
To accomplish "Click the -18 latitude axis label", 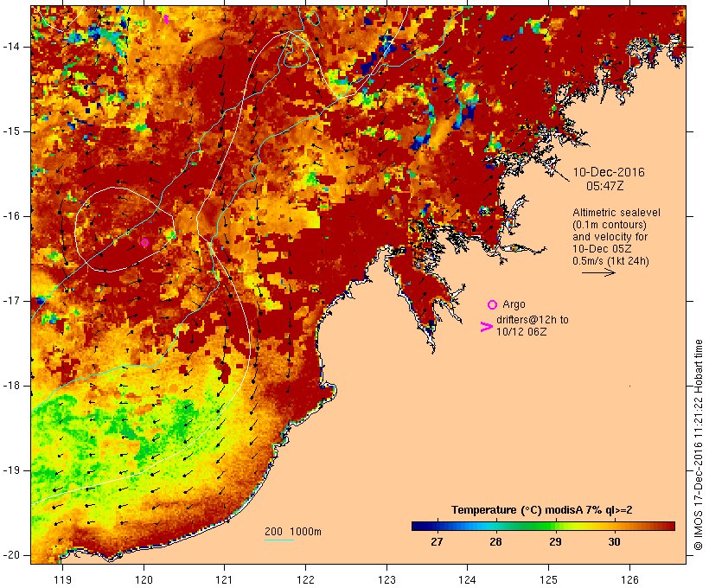I will pyautogui.click(x=11, y=386).
